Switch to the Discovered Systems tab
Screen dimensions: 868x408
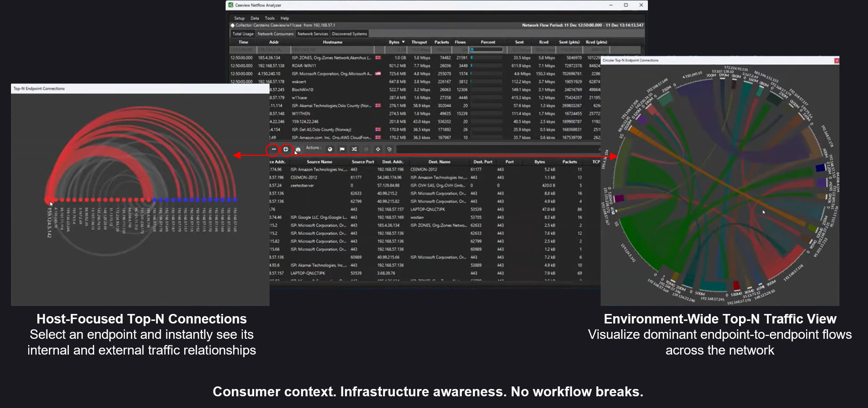tap(349, 34)
